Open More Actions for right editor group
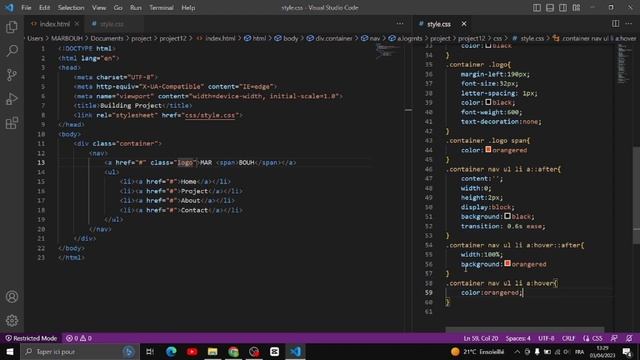 point(629,24)
